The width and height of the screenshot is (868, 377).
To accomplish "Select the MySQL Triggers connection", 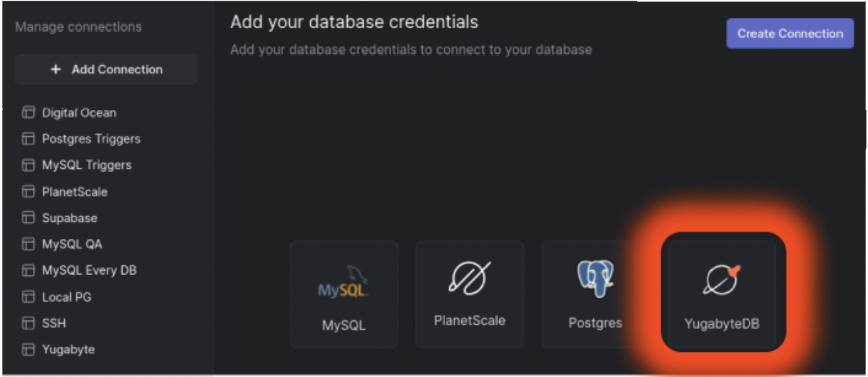I will click(x=86, y=165).
